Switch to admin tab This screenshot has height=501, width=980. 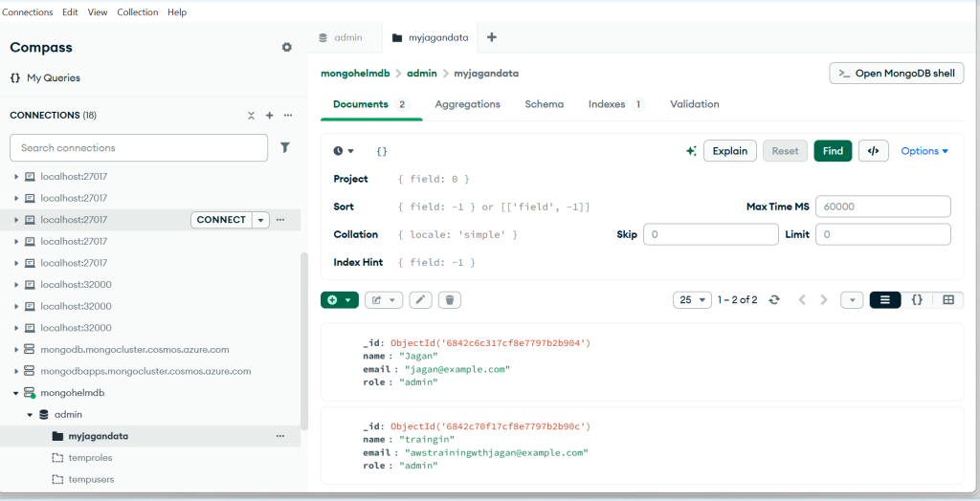point(346,37)
